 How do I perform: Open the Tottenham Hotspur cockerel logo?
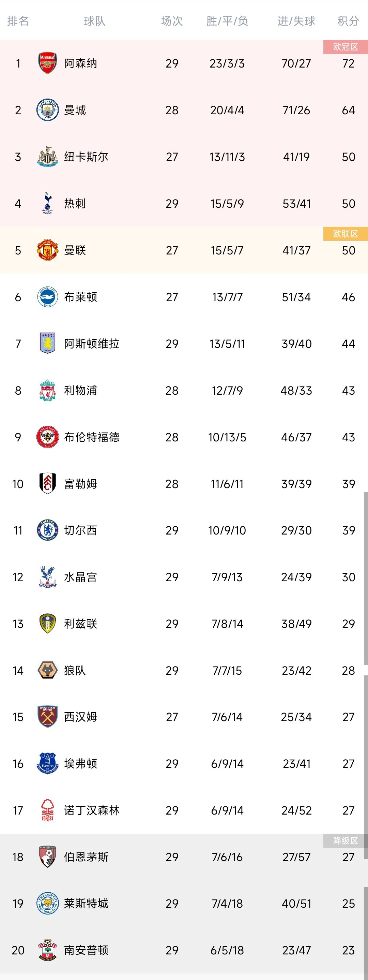click(47, 204)
